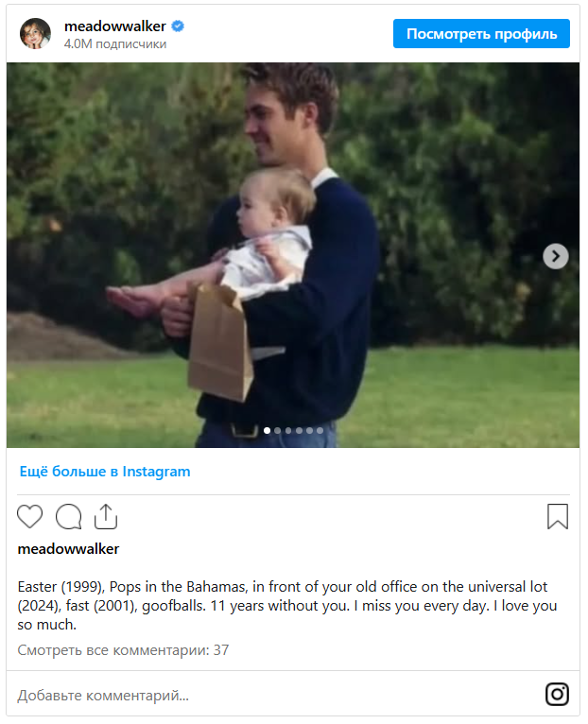The image size is (588, 724).
Task: Open Instagram via logo icon
Action: [557, 694]
